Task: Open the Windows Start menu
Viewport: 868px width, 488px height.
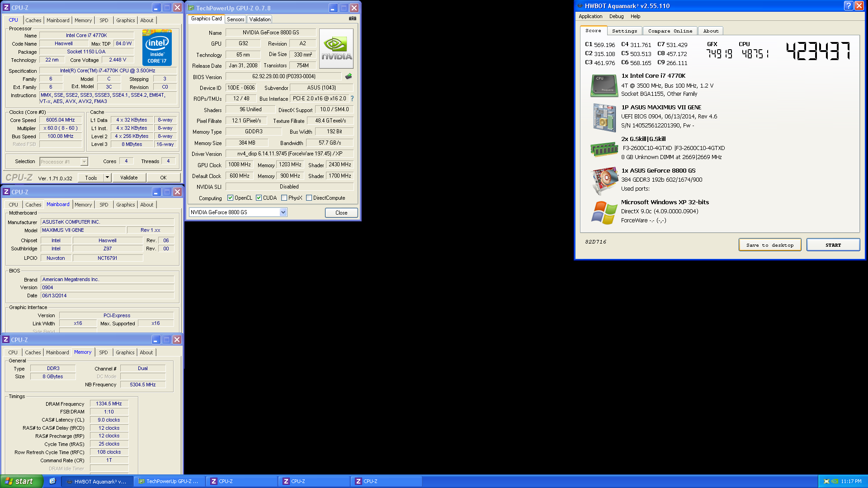Action: [21, 481]
